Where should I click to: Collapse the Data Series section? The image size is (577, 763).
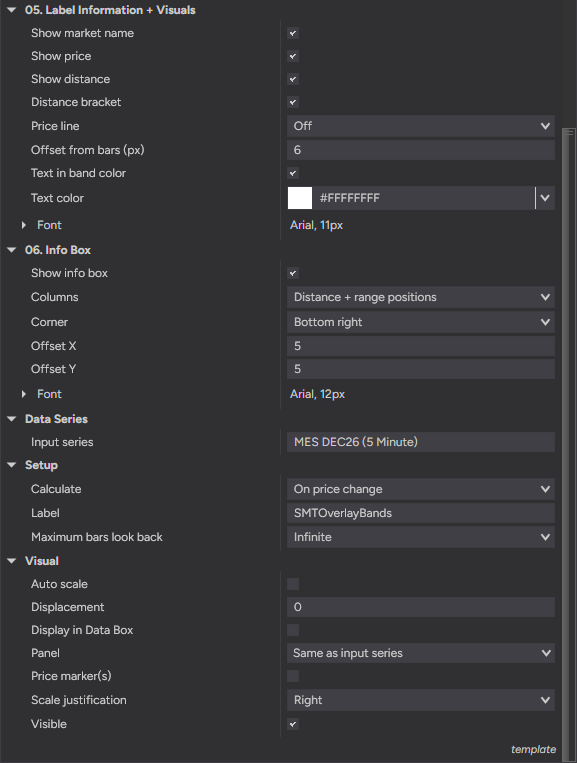pos(12,419)
